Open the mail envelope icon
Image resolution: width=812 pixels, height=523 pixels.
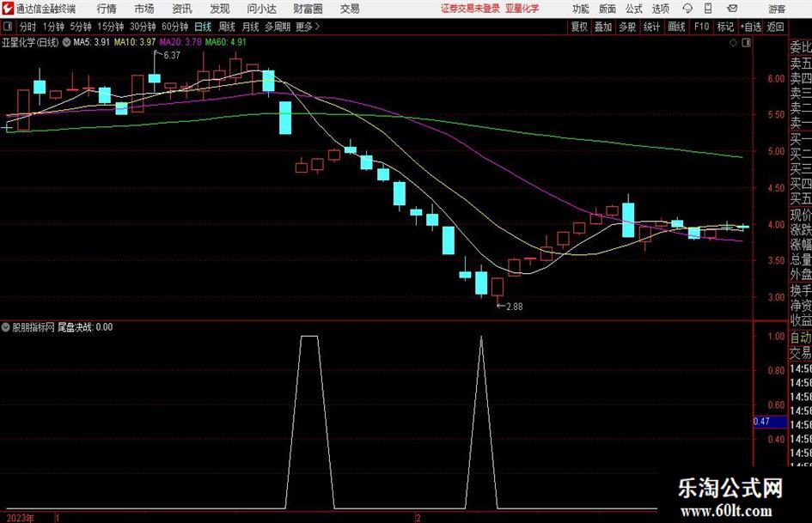[732, 9]
